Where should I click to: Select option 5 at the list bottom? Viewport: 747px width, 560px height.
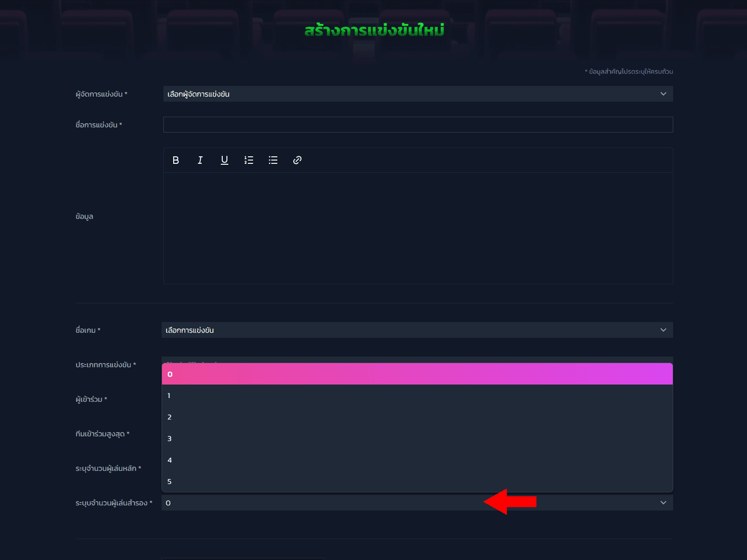[x=417, y=481]
